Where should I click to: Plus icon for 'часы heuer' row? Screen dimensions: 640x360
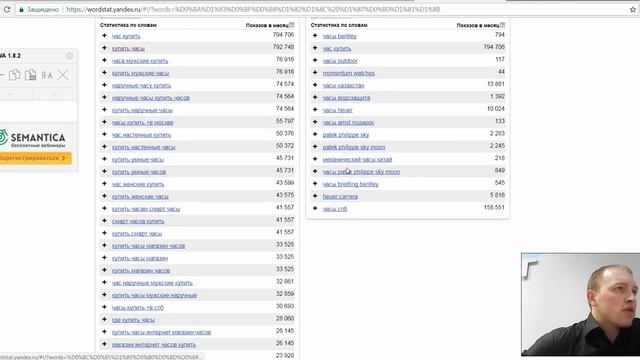[x=315, y=110]
